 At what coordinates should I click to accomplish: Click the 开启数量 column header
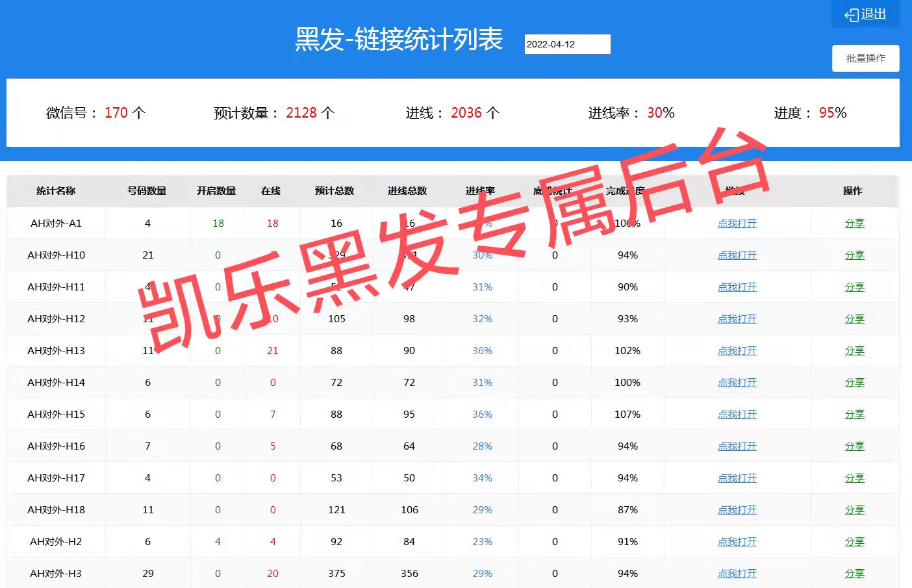click(216, 191)
